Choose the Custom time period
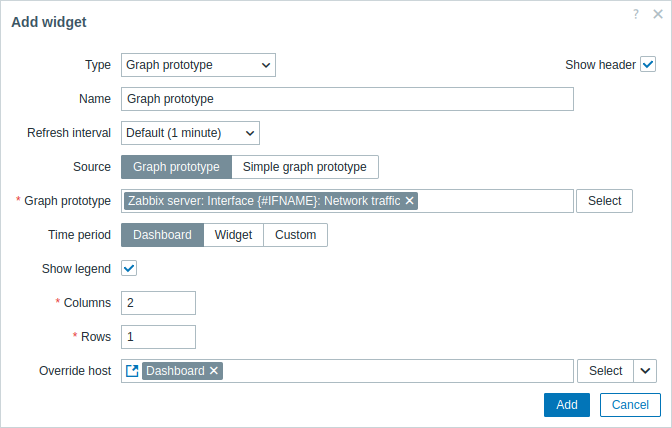The height and width of the screenshot is (428, 672). 295,235
